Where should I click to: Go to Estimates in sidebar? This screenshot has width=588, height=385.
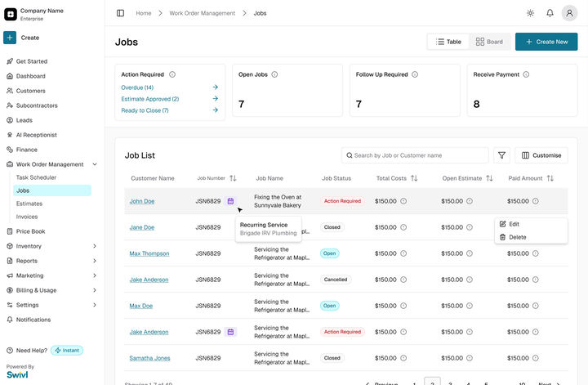click(29, 204)
